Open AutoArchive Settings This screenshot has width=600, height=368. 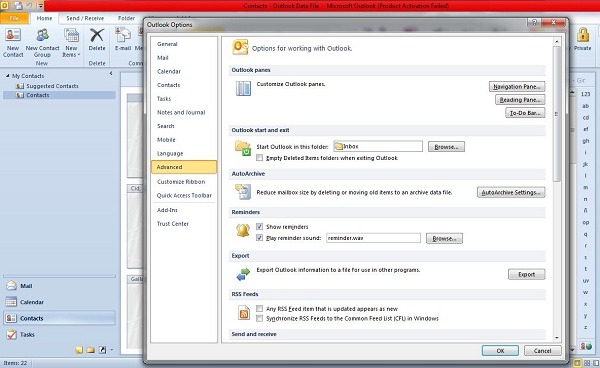[511, 192]
